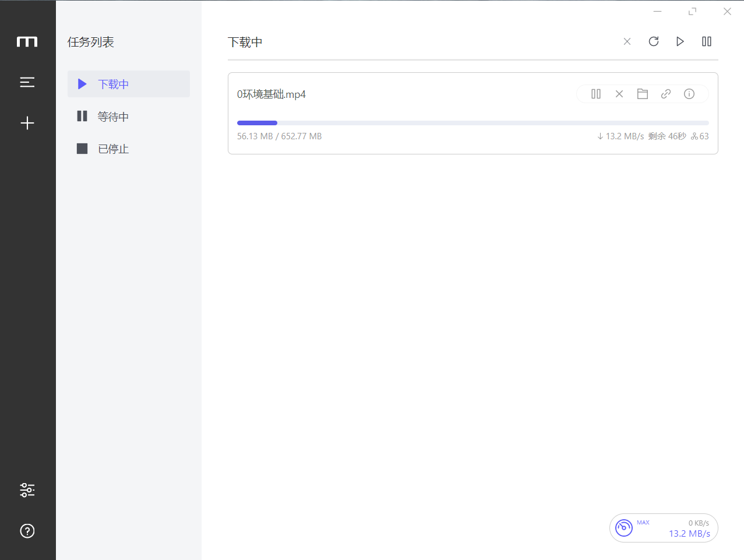Open the speed limit speedometer widget
The width and height of the screenshot is (744, 560).
click(x=624, y=528)
